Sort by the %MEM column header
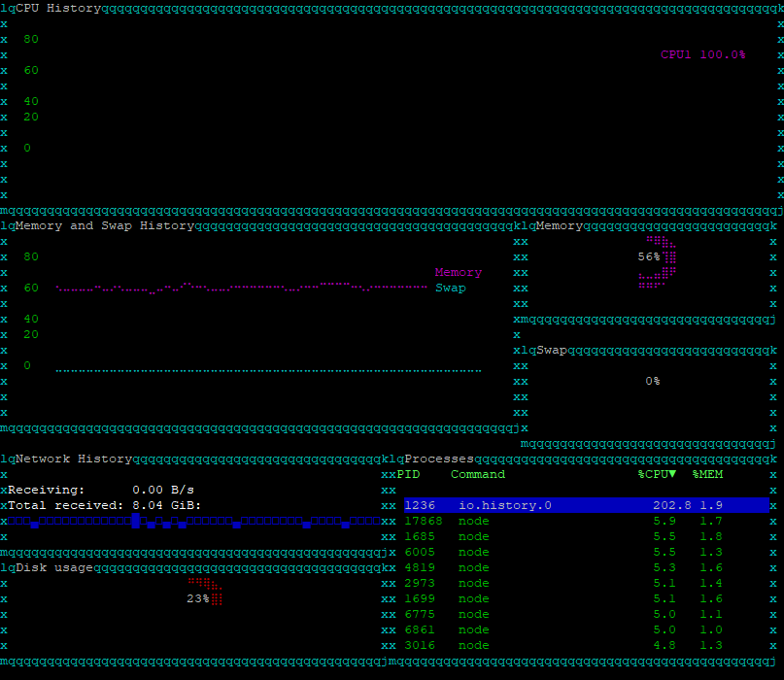Viewport: 784px width, 680px height. pyautogui.click(x=707, y=474)
